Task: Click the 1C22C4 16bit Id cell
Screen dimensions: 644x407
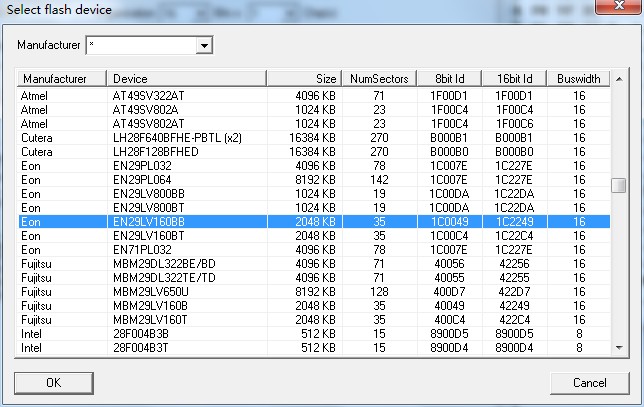Action: point(514,236)
